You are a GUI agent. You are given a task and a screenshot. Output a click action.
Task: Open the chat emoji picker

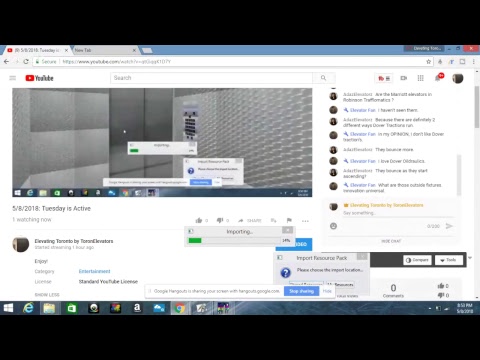click(333, 226)
